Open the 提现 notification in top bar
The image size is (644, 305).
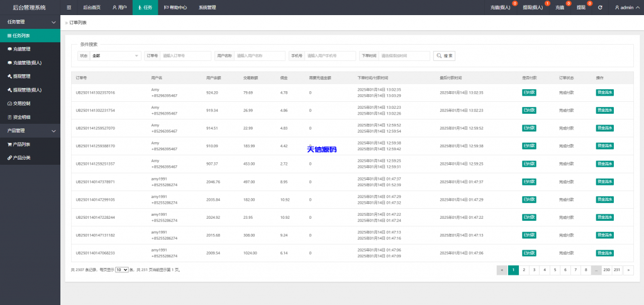coord(581,8)
